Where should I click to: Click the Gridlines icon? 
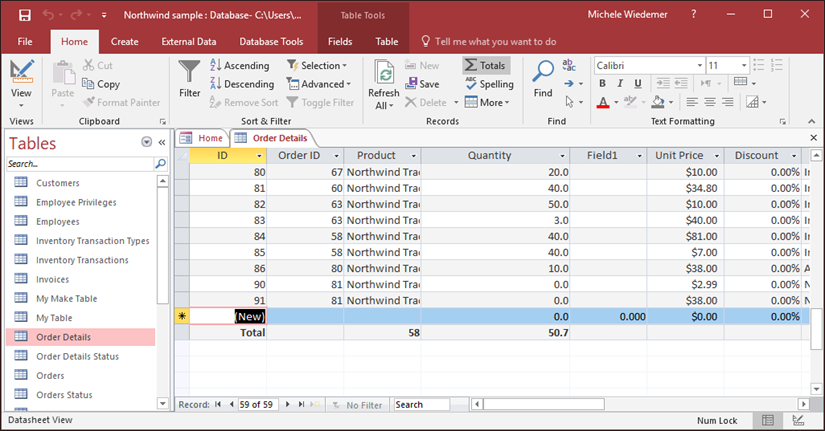tap(740, 82)
